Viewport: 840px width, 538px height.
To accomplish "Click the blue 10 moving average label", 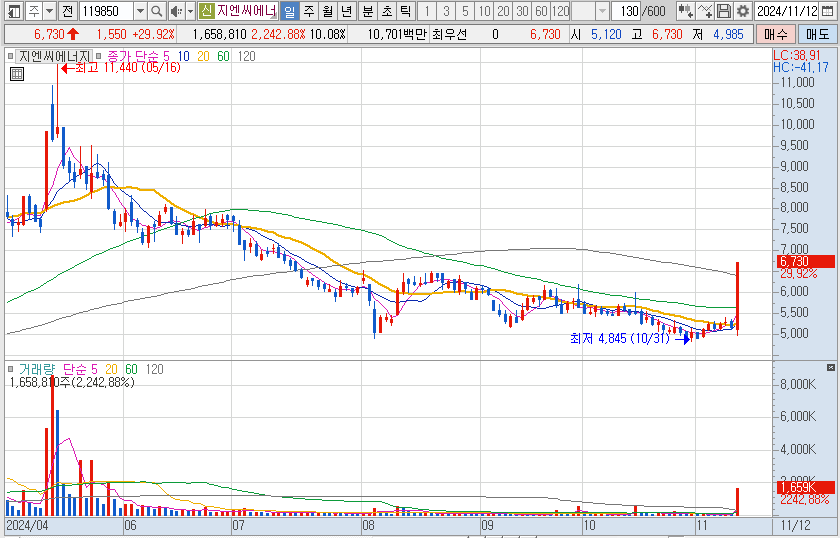I will click(183, 56).
